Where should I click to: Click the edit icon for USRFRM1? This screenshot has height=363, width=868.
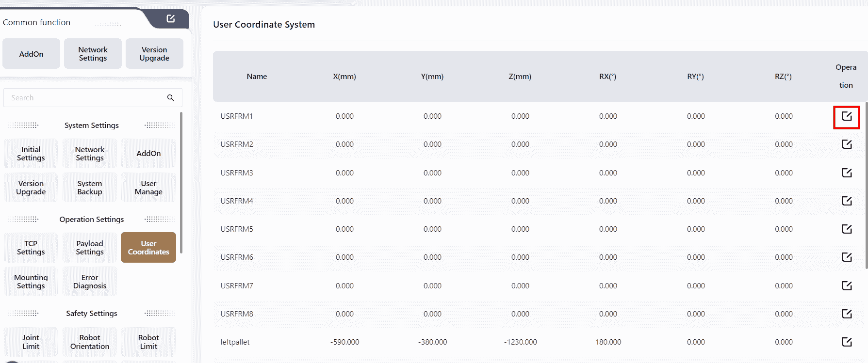(846, 116)
